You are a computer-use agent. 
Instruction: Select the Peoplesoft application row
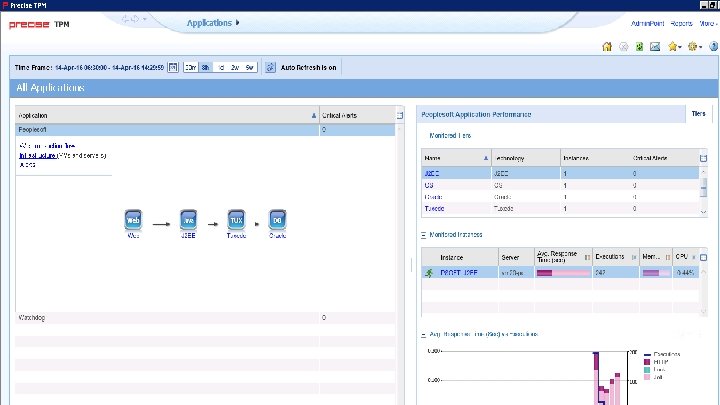click(205, 130)
